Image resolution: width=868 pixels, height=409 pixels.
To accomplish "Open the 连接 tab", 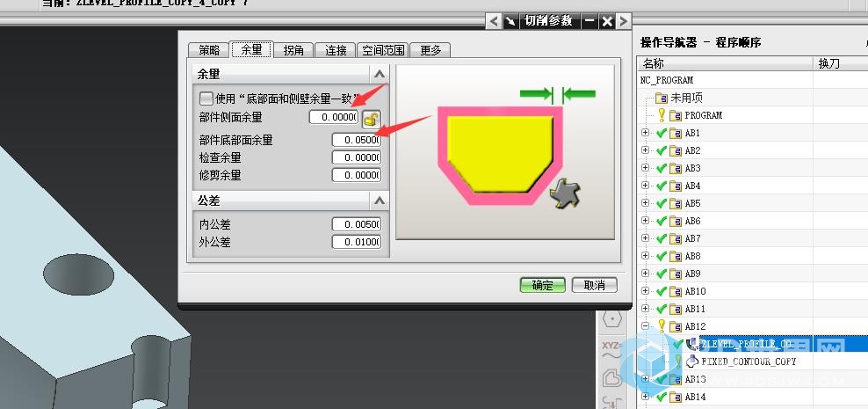I will coord(336,50).
